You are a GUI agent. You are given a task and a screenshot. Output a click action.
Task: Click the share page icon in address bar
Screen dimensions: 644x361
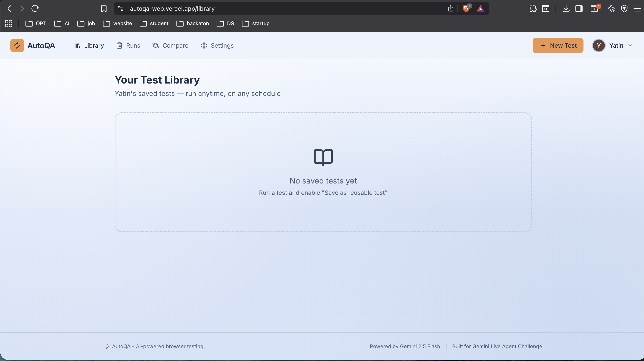(x=451, y=9)
